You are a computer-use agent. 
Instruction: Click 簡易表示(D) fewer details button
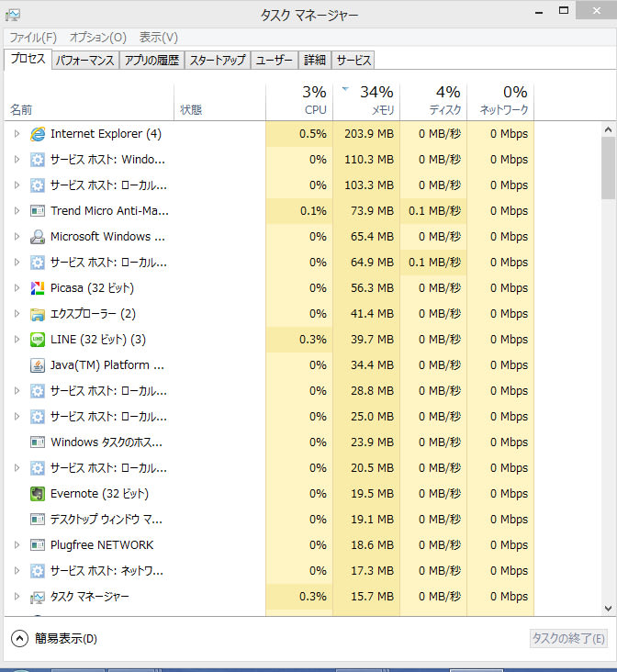point(54,639)
